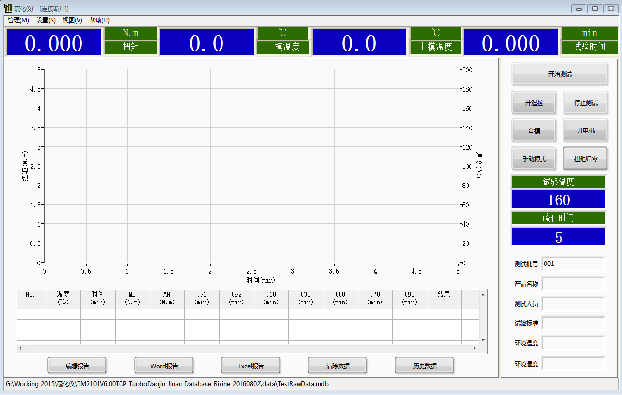Open the second menu bar item 设置
Screen dimensions: 622x395
pyautogui.click(x=46, y=20)
